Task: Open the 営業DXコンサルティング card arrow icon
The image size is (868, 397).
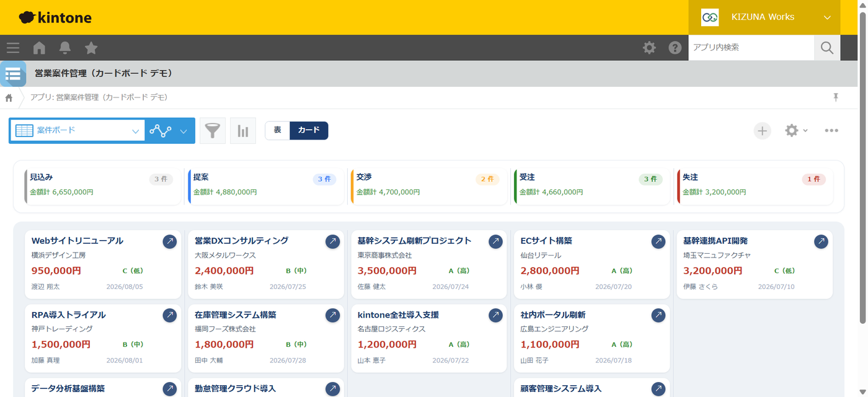Action: pos(333,242)
